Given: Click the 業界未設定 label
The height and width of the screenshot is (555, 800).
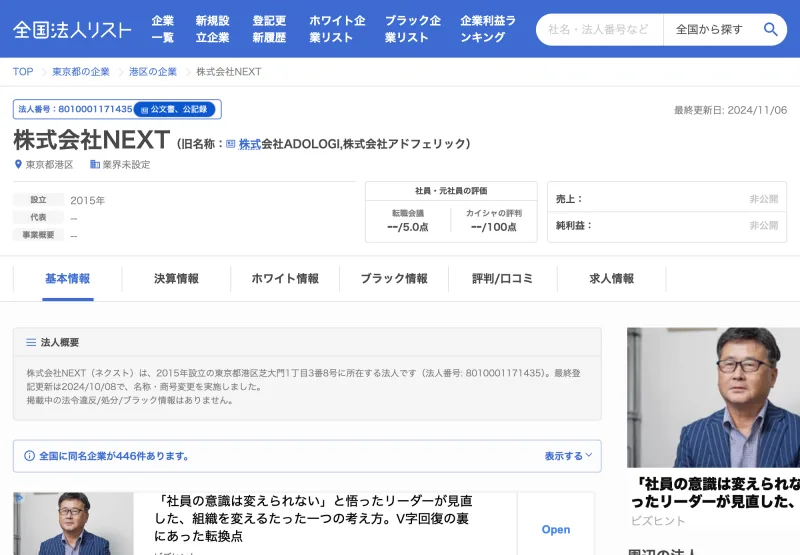Looking at the screenshot, I should pyautogui.click(x=126, y=165).
